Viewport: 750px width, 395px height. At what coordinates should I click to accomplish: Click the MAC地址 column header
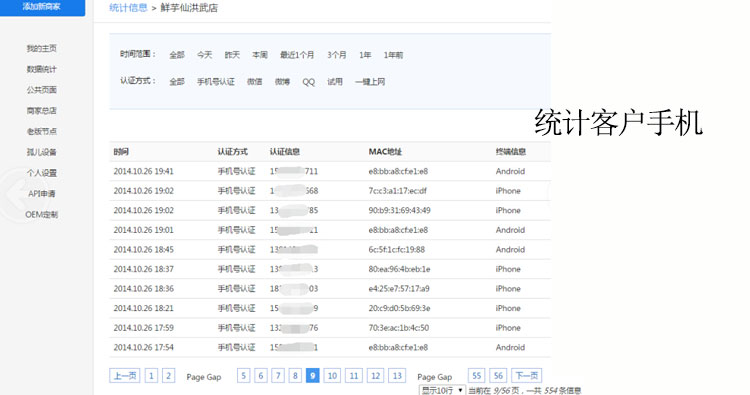pyautogui.click(x=385, y=152)
